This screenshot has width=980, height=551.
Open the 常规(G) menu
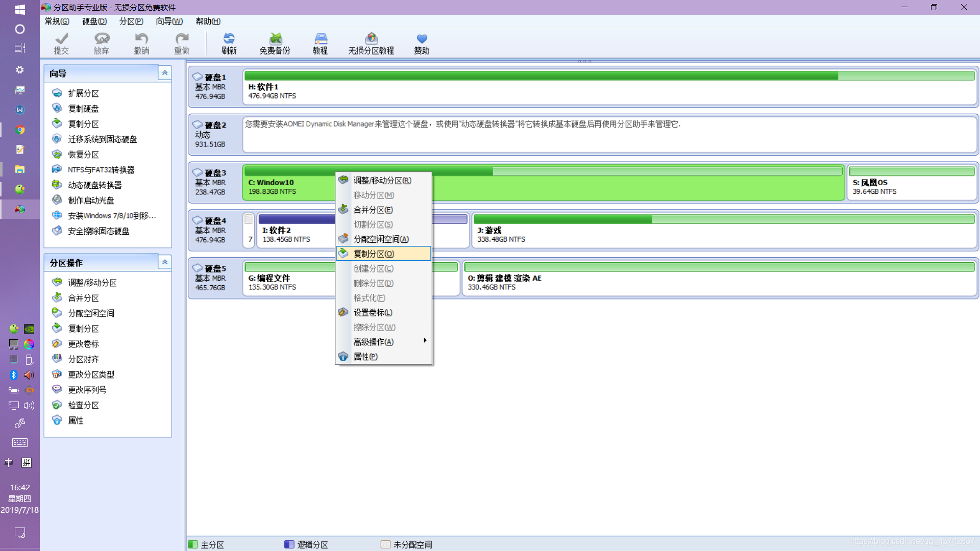pyautogui.click(x=57, y=21)
